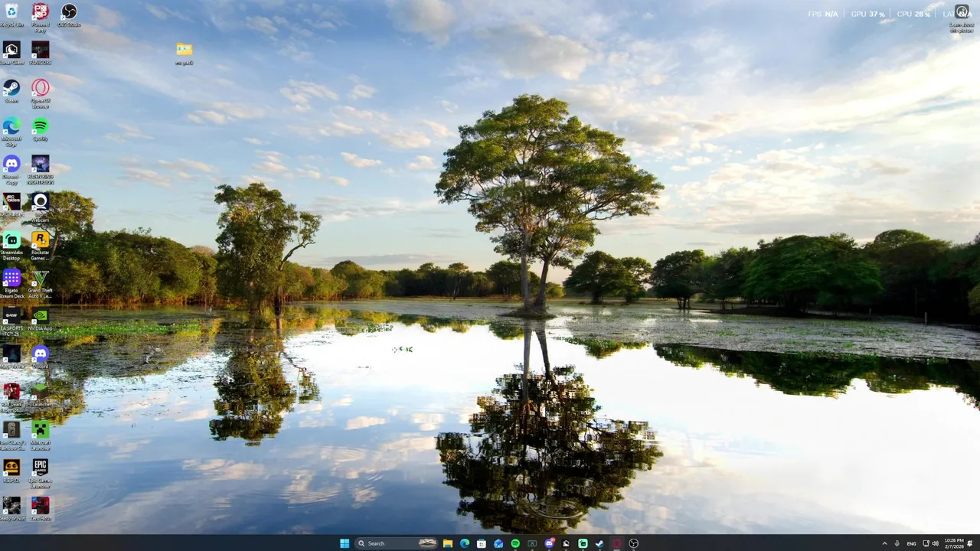Screen dimensions: 980x551
Task: Launch the Red Dead Redemption desktop shortcut
Action: pos(11,398)
